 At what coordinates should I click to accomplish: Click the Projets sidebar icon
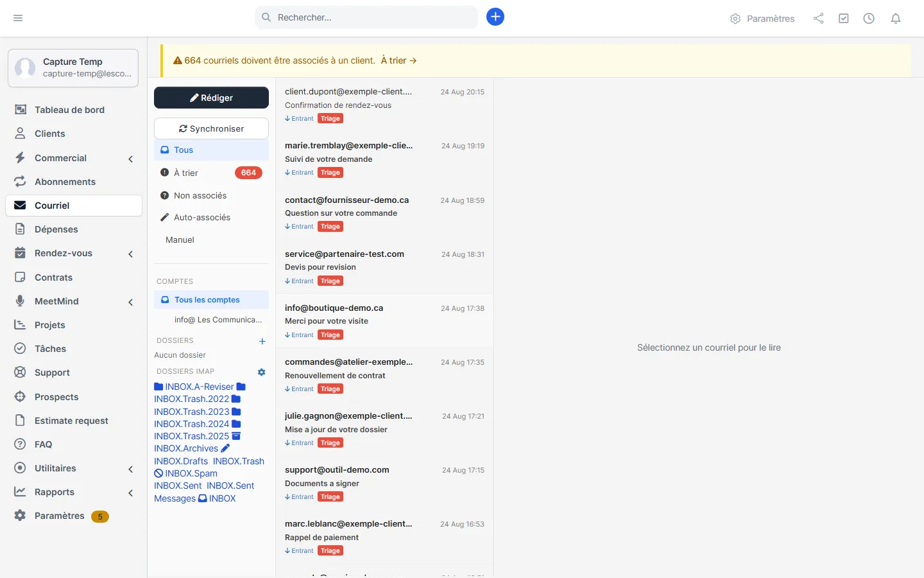(20, 325)
